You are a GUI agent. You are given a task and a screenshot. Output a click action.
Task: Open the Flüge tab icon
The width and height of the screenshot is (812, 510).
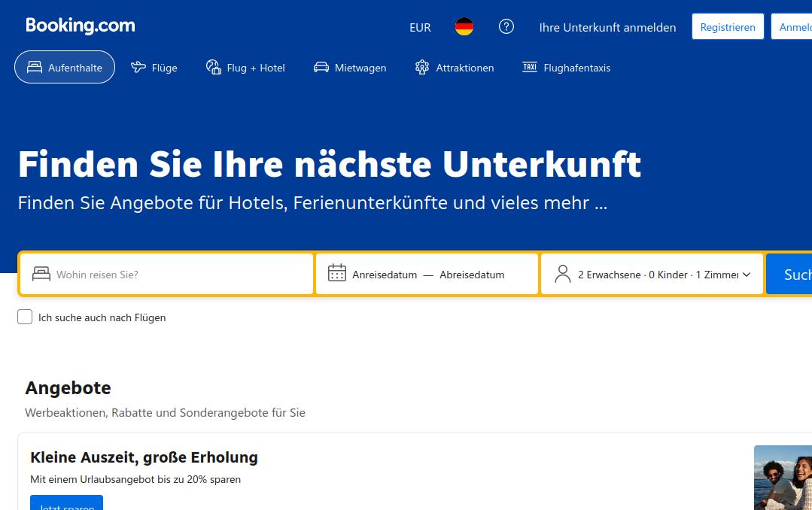(x=138, y=66)
